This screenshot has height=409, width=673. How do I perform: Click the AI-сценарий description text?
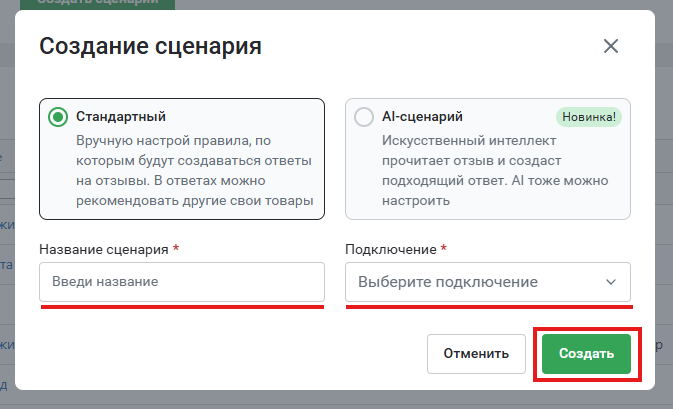tap(495, 170)
